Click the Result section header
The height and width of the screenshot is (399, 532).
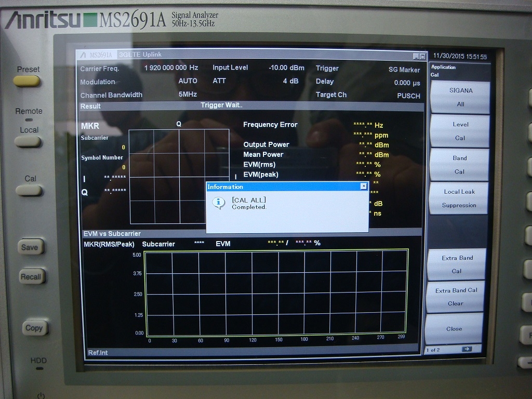(90, 106)
